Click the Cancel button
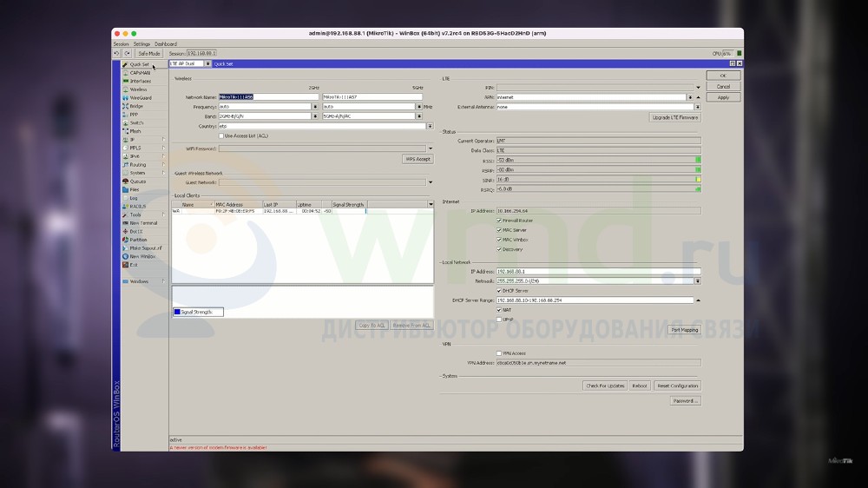The width and height of the screenshot is (868, 488). 723,87
